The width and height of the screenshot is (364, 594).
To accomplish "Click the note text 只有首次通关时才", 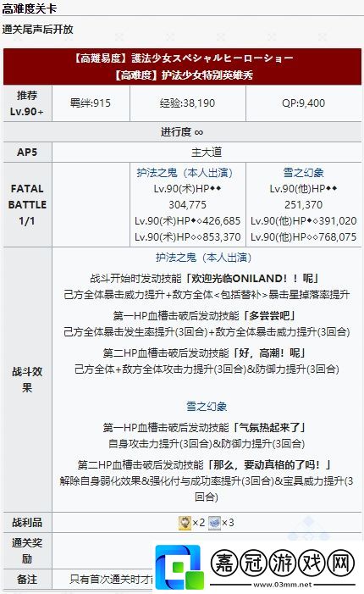I will pyautogui.click(x=111, y=580).
